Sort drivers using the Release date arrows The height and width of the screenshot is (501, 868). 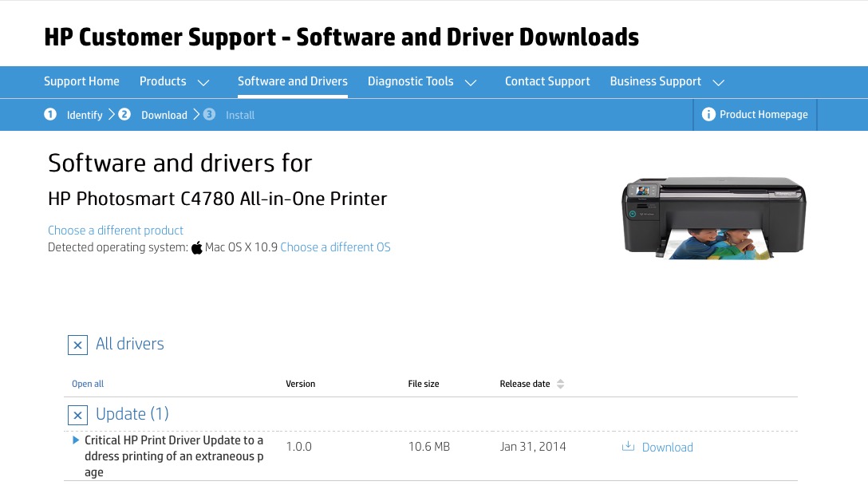coord(560,384)
